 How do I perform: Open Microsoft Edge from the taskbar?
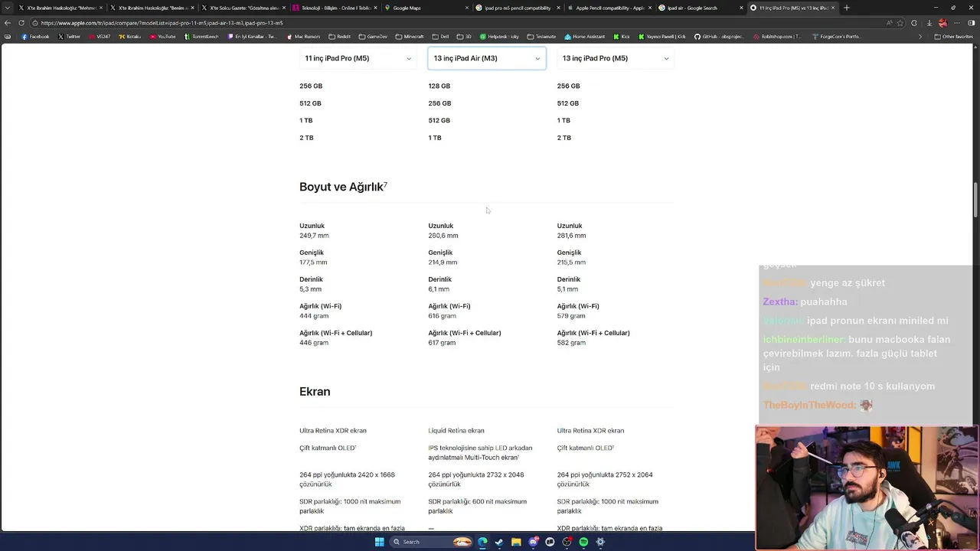click(482, 542)
